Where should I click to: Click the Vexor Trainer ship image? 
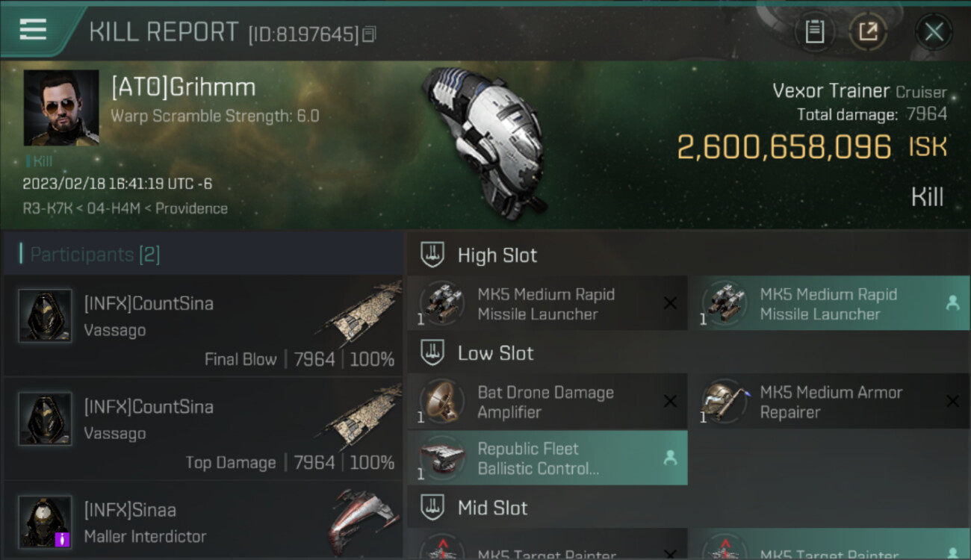(x=485, y=142)
